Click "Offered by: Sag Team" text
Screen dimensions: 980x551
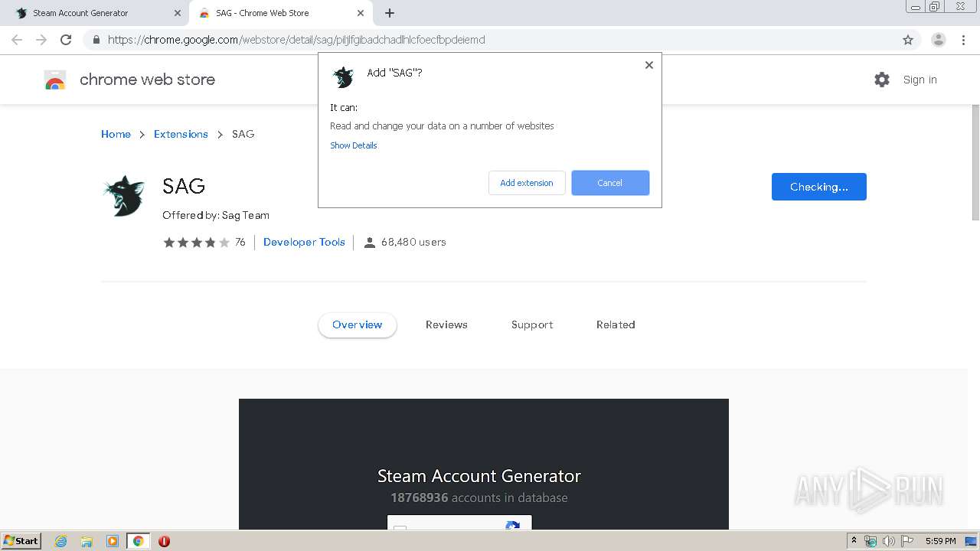(x=216, y=216)
